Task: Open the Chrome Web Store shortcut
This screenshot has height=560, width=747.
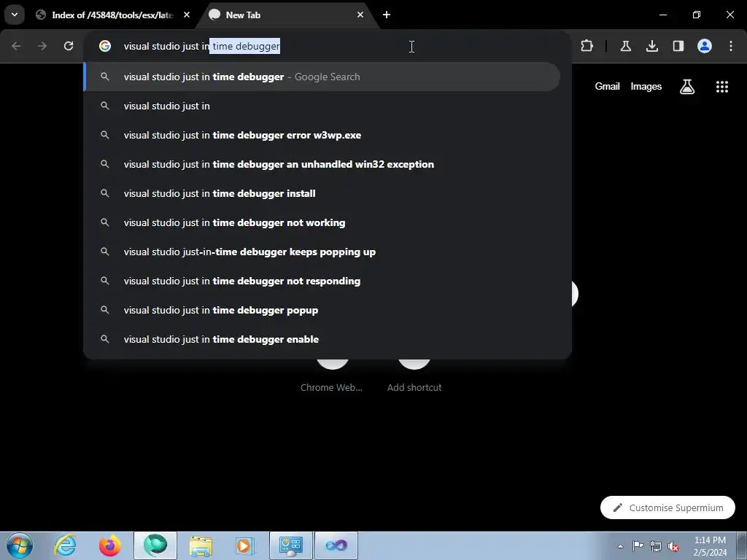Action: pos(332,376)
